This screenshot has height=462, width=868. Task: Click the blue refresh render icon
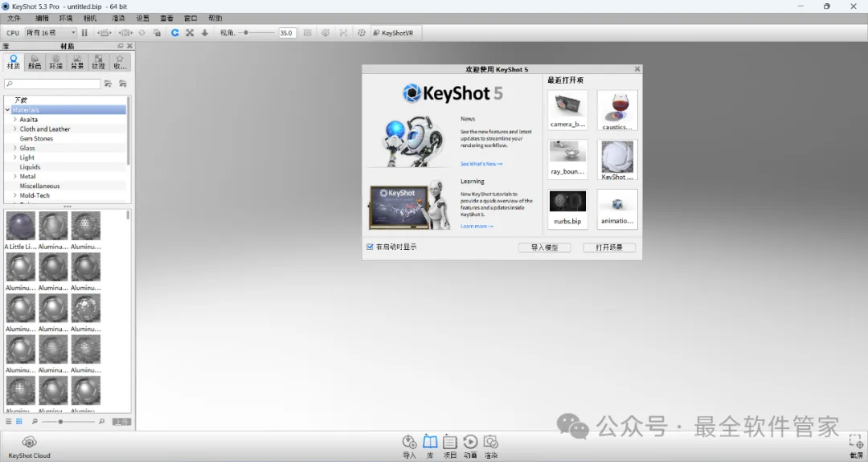[x=175, y=33]
